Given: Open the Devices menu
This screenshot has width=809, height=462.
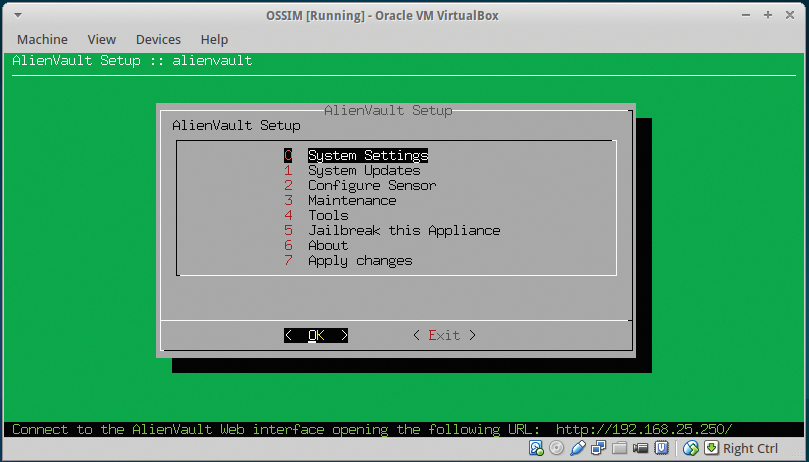Looking at the screenshot, I should pos(158,40).
